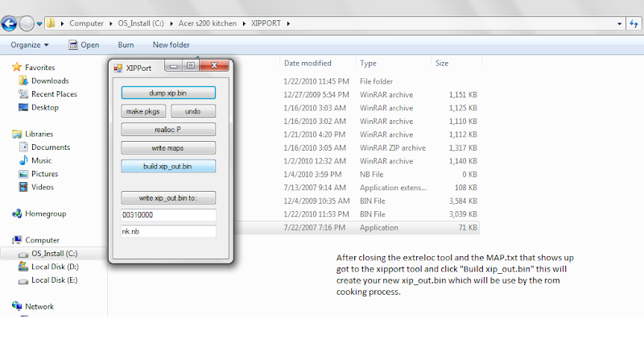Open Pictures library
Screen dimensions: 644x344
pos(45,174)
